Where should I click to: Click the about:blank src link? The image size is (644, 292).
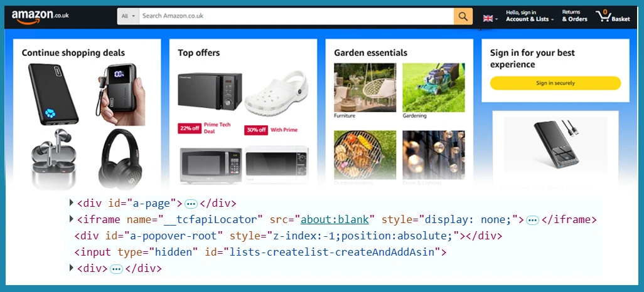(x=338, y=219)
